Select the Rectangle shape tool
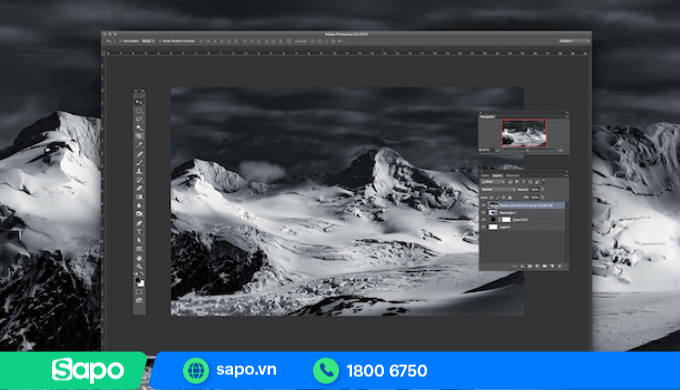This screenshot has width=680, height=390. pyautogui.click(x=139, y=248)
